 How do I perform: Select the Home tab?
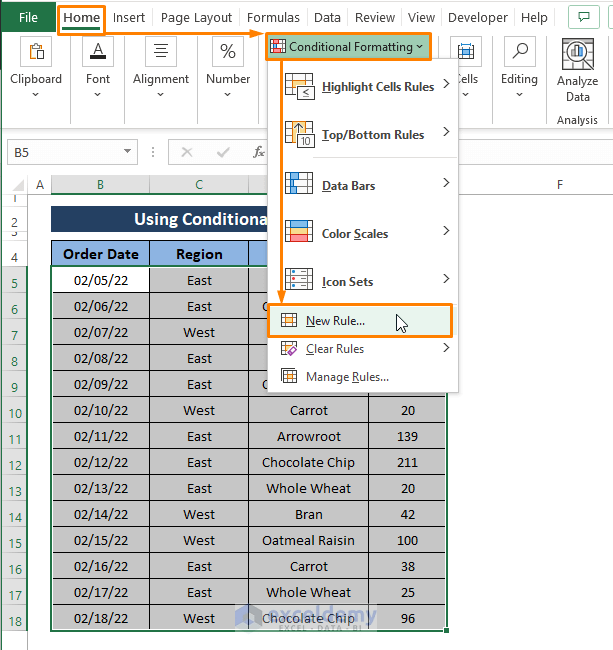coord(81,19)
